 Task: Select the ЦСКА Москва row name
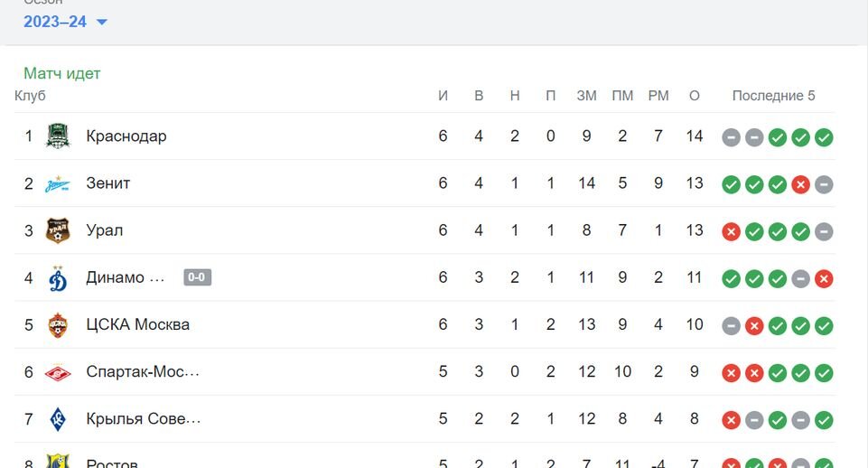pos(138,324)
